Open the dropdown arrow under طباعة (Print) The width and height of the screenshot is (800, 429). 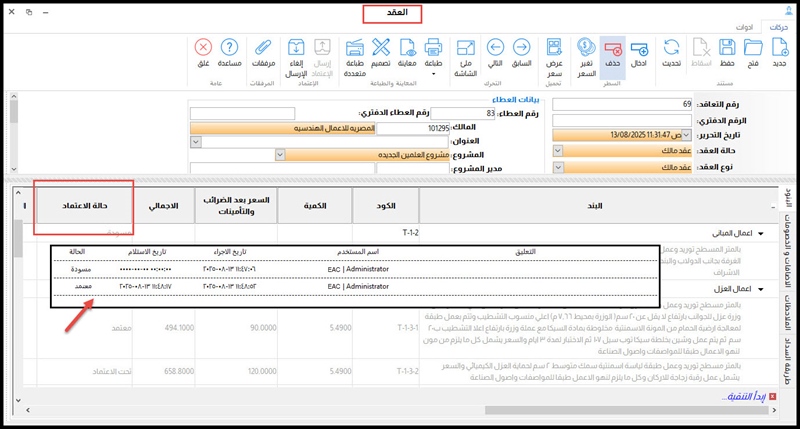(x=433, y=74)
